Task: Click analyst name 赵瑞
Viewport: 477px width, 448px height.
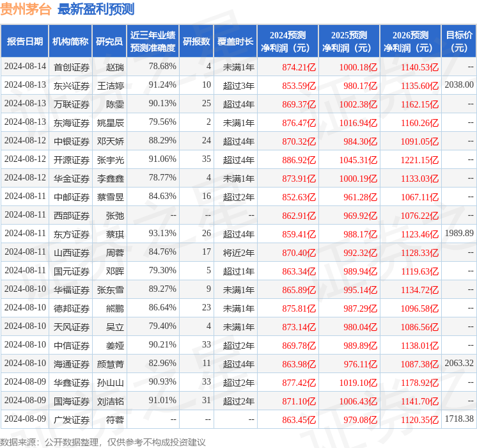Action: pos(115,67)
